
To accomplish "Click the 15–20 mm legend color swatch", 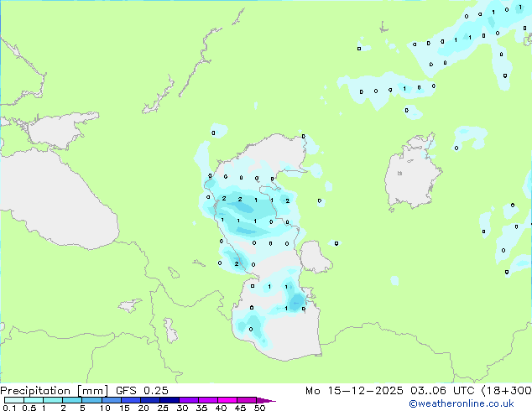I will [x=130, y=400].
